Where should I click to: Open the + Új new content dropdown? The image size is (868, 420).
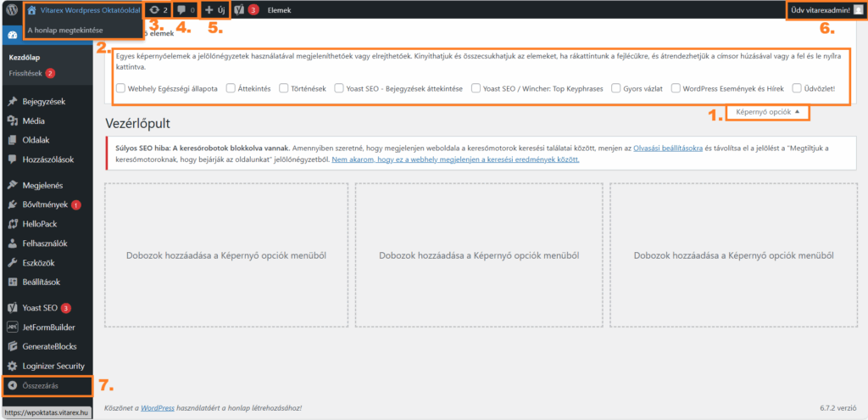pos(214,10)
